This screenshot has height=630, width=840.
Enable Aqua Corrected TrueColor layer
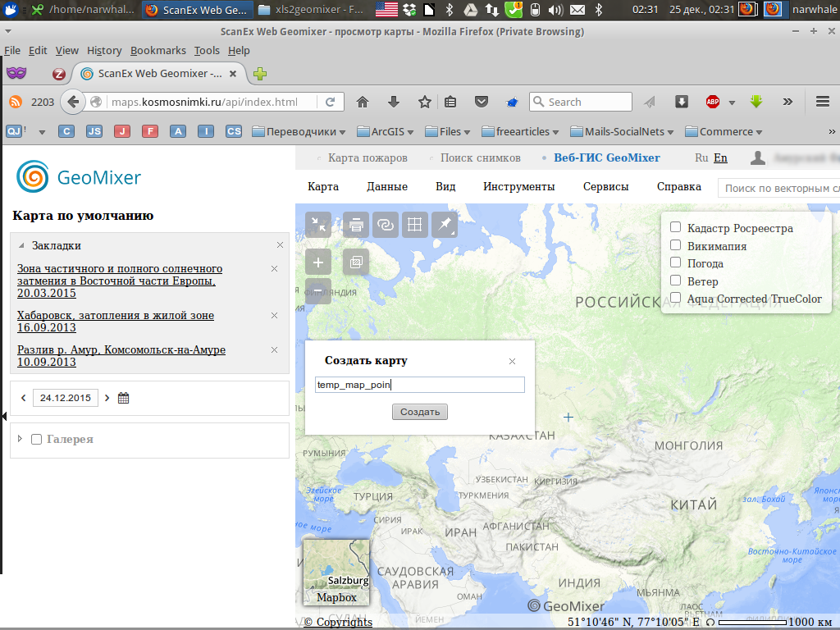point(675,299)
